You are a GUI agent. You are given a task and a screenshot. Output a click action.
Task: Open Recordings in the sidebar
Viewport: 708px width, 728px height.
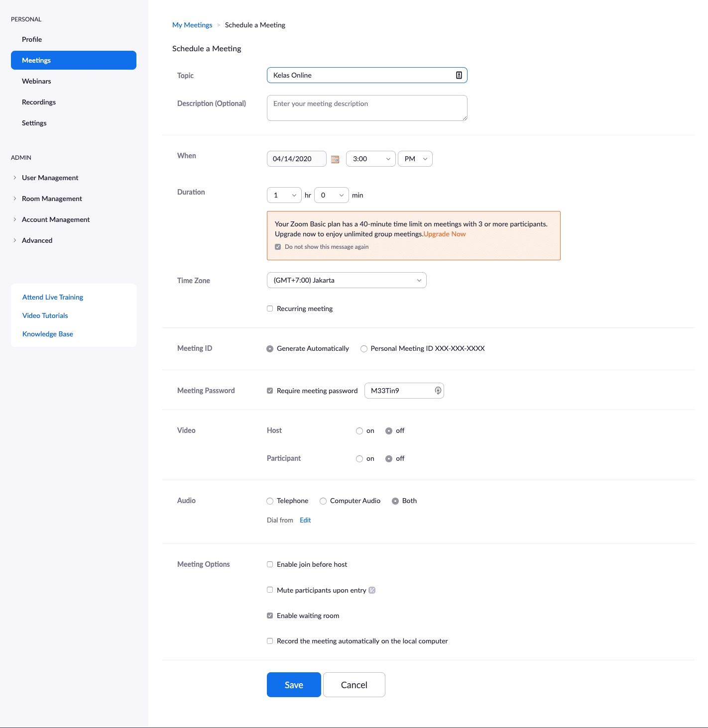pyautogui.click(x=39, y=102)
